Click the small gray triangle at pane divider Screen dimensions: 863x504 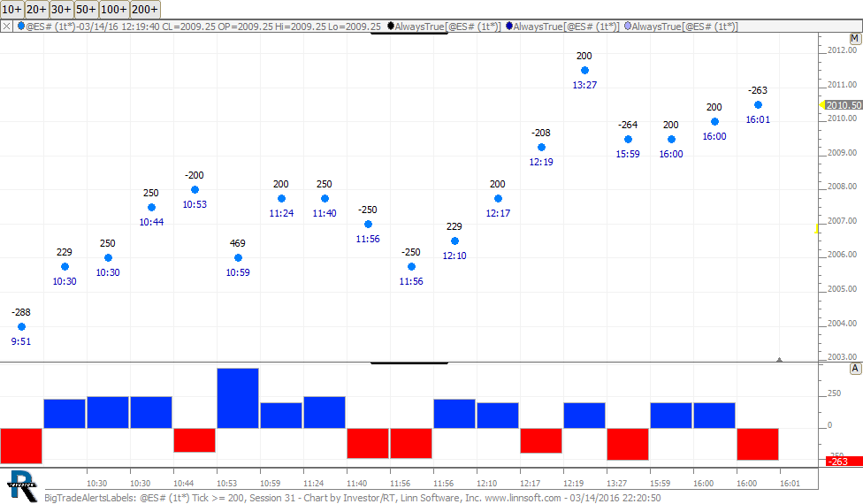point(779,359)
